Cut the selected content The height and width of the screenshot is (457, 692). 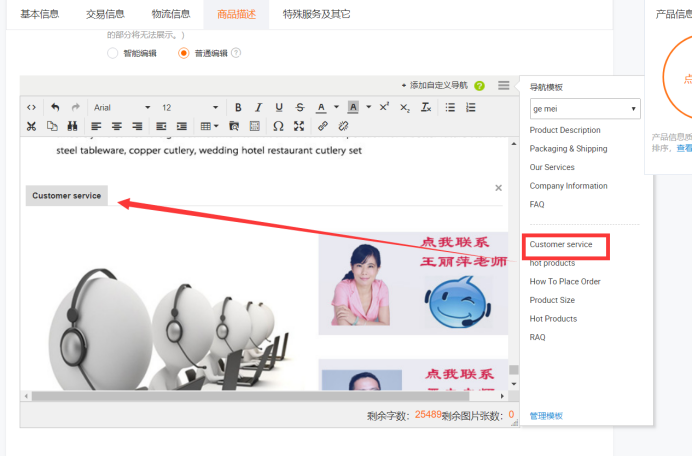coord(31,127)
